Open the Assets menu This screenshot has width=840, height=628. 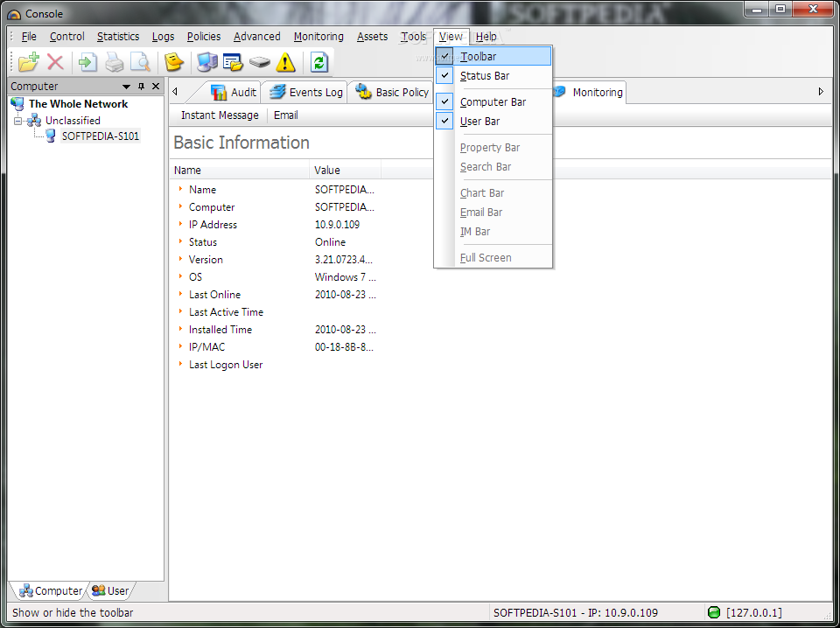tap(373, 37)
